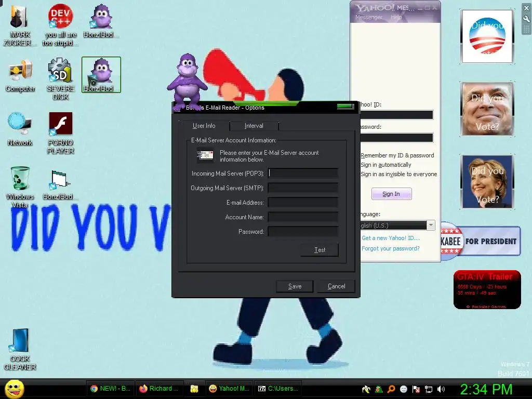Cancel the E-Mail Reader options dialog
The height and width of the screenshot is (399, 532).
click(x=336, y=286)
